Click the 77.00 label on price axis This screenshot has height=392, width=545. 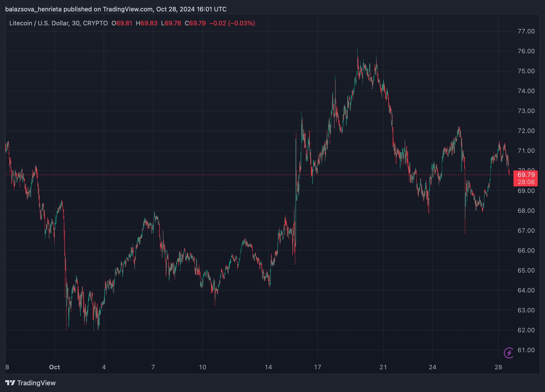click(x=526, y=31)
